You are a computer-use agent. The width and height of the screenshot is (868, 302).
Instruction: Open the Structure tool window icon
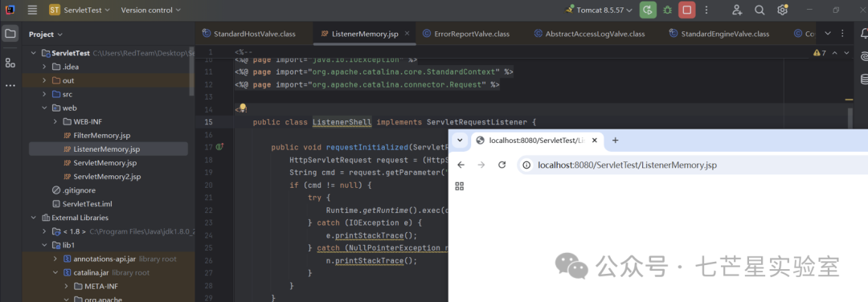pos(10,63)
